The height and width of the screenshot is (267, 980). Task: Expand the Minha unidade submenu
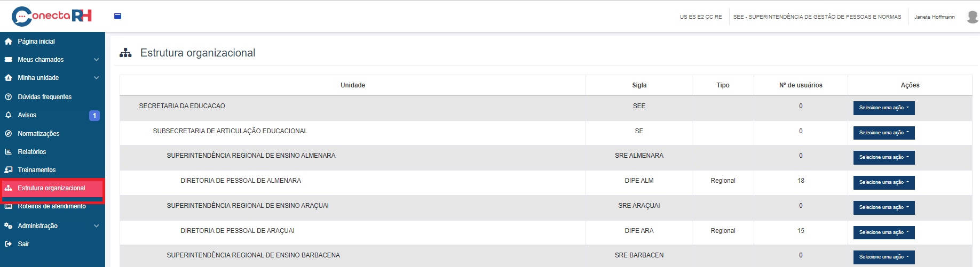coord(96,78)
